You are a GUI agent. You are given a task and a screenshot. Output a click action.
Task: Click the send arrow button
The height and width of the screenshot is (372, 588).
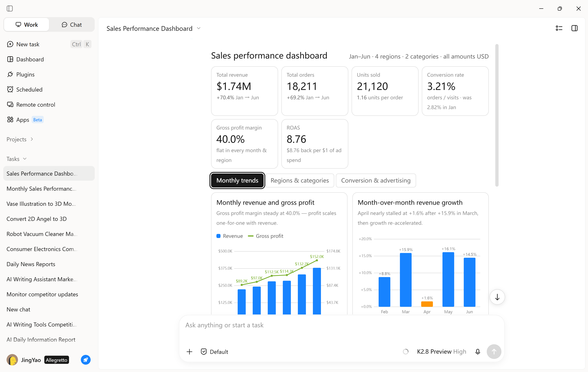pyautogui.click(x=494, y=352)
